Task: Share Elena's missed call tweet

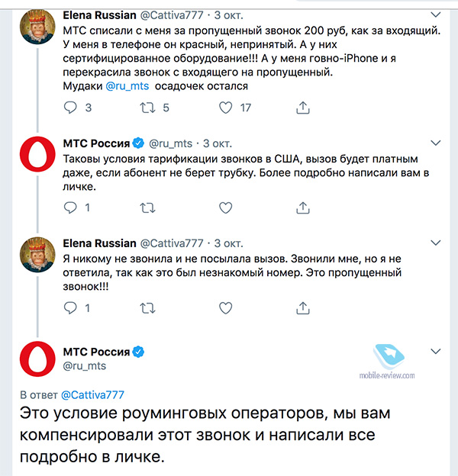Action: (x=303, y=307)
